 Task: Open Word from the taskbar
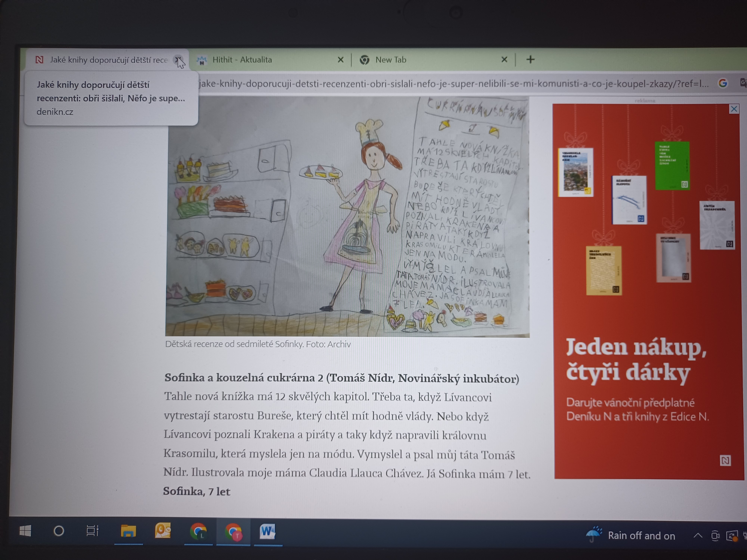pyautogui.click(x=267, y=532)
